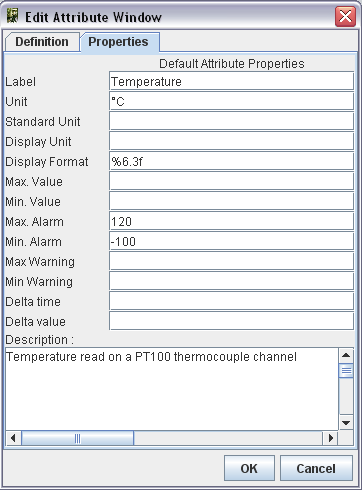Confirm changes with the OK button
Screen dimensions: 363x491
(249, 468)
